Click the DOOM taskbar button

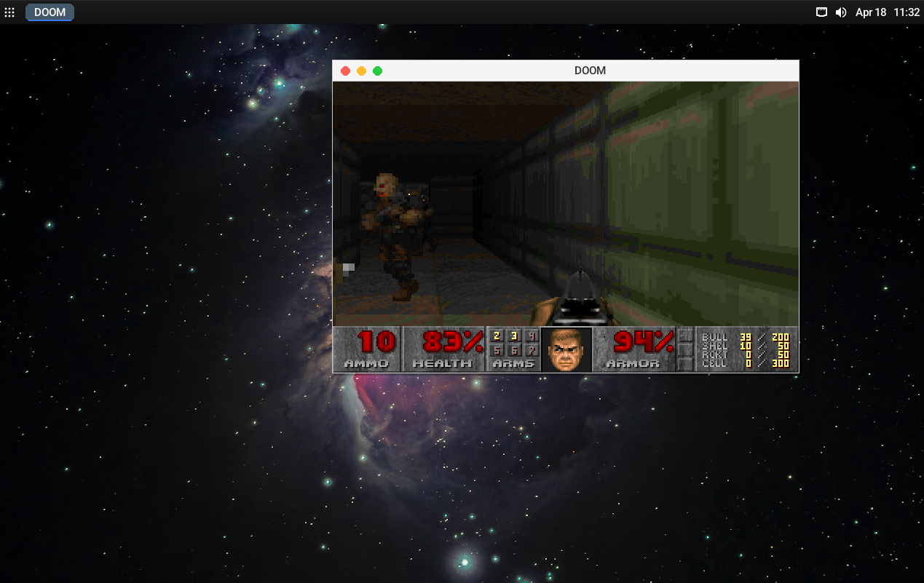point(50,12)
